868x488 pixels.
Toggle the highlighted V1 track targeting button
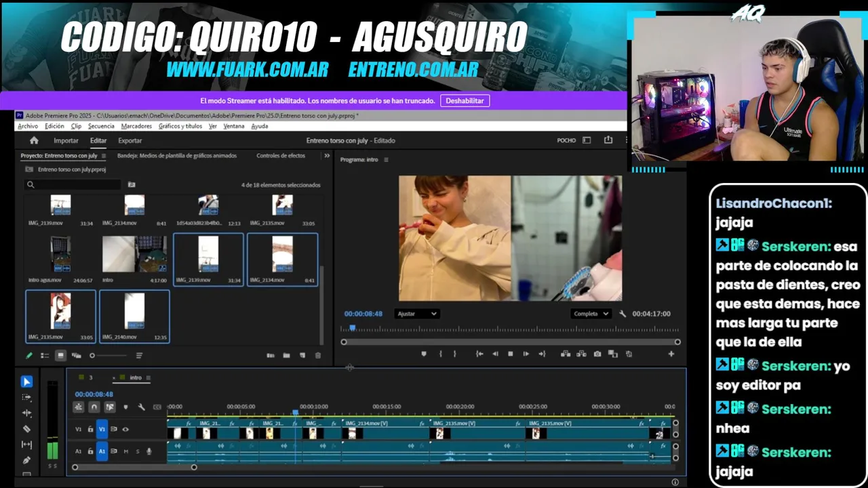pos(102,429)
